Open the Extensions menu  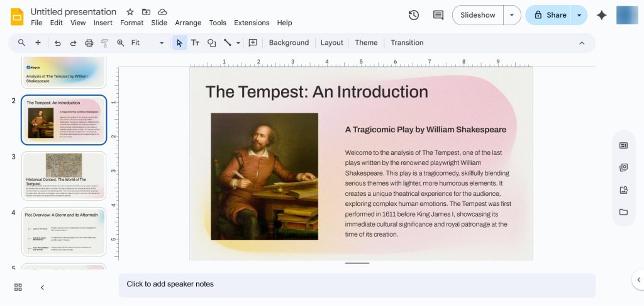coord(252,23)
